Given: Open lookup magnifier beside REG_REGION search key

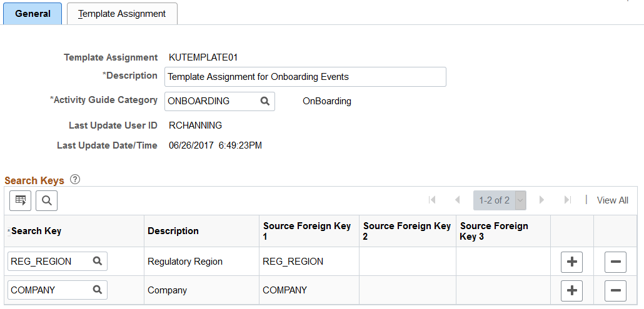Looking at the screenshot, I should click(x=97, y=262).
